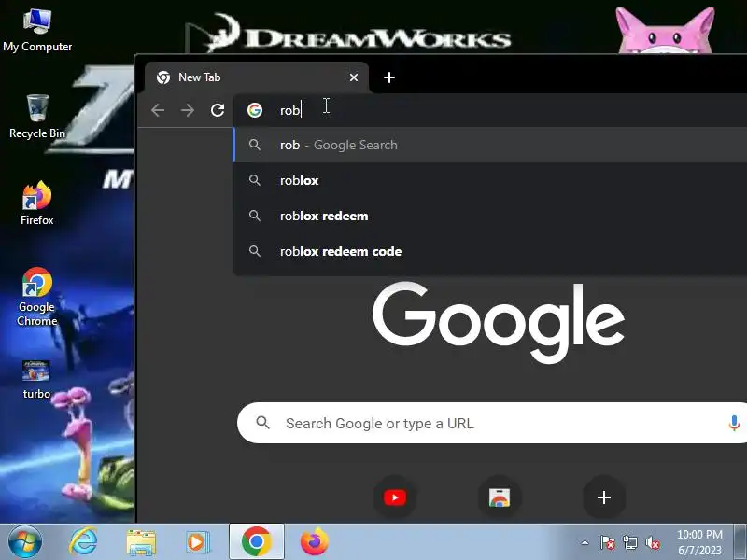Select the Recycle Bin desktop icon

click(37, 117)
